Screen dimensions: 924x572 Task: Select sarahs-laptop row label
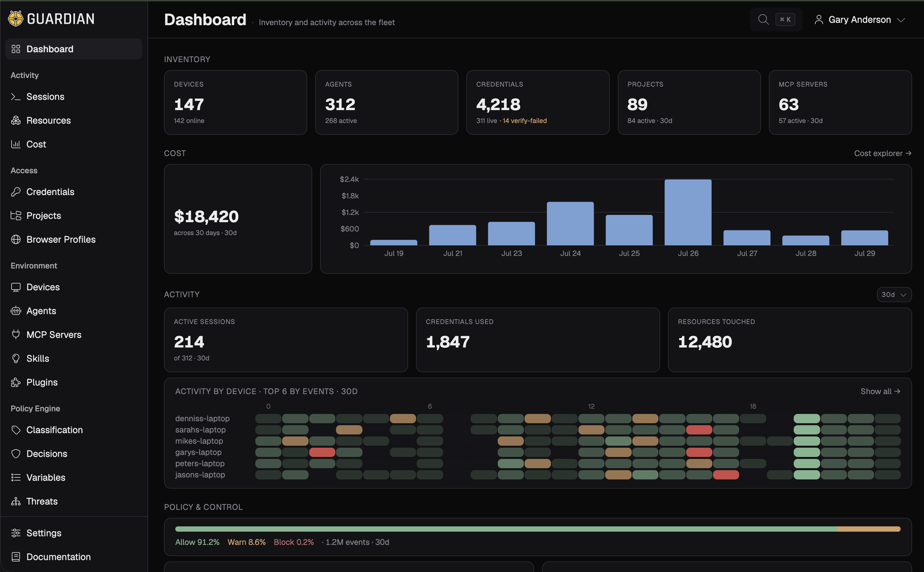(x=200, y=430)
